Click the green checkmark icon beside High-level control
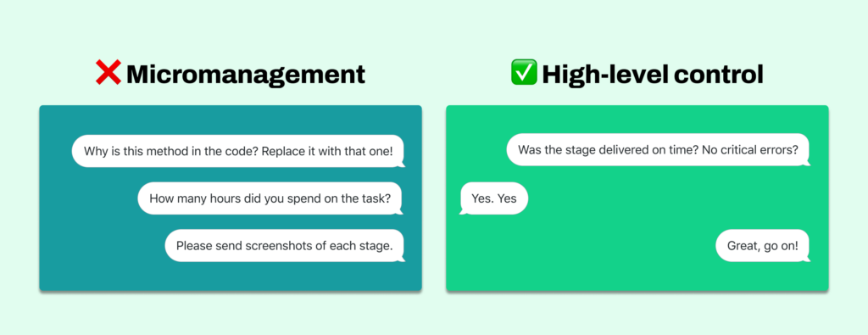 tap(524, 73)
